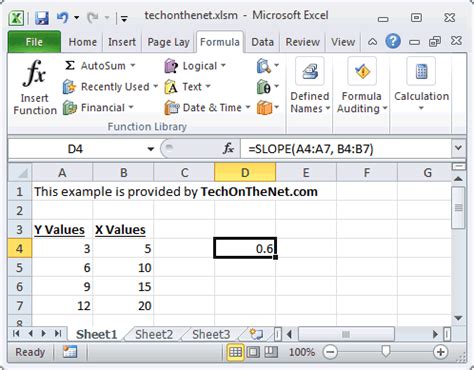Screen dimensions: 474x370
Task: Expand the Undo history dropdown arrow
Action: (77, 17)
